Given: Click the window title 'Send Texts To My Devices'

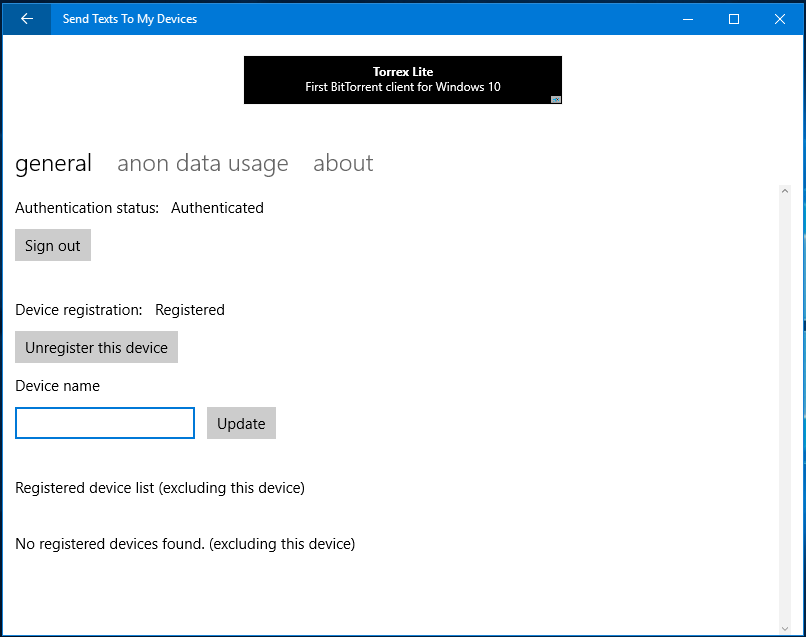Looking at the screenshot, I should (x=130, y=19).
